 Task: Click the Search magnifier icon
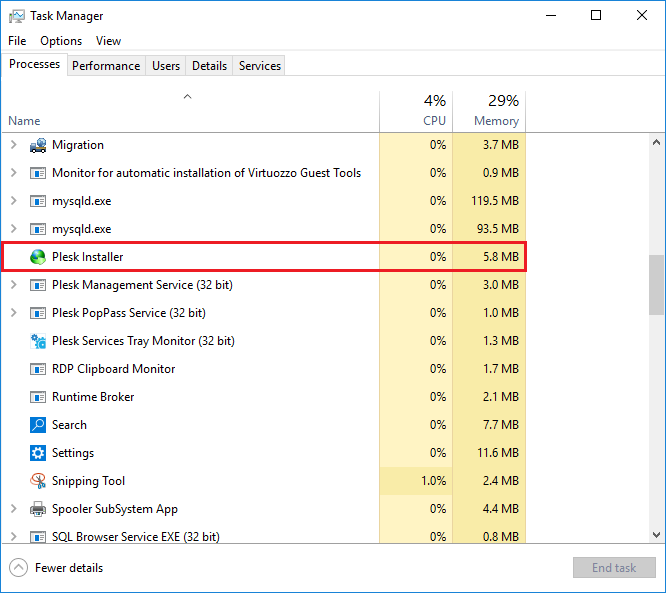coord(38,425)
